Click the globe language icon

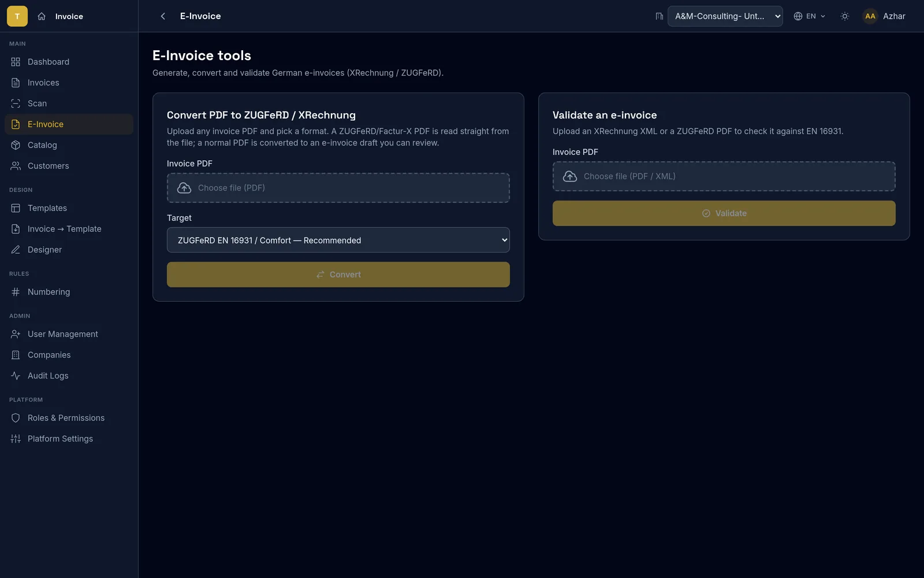tap(798, 16)
